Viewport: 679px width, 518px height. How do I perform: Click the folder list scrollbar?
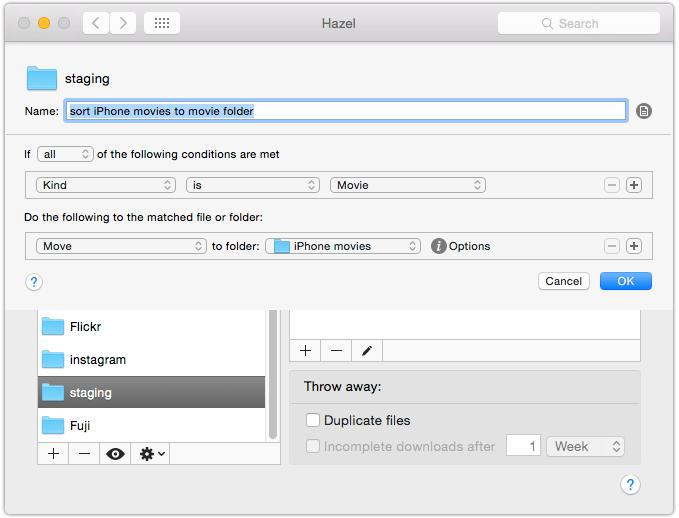coord(273,375)
